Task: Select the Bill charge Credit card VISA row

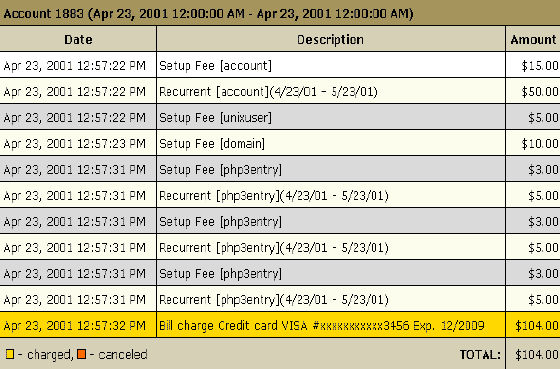Action: point(280,325)
